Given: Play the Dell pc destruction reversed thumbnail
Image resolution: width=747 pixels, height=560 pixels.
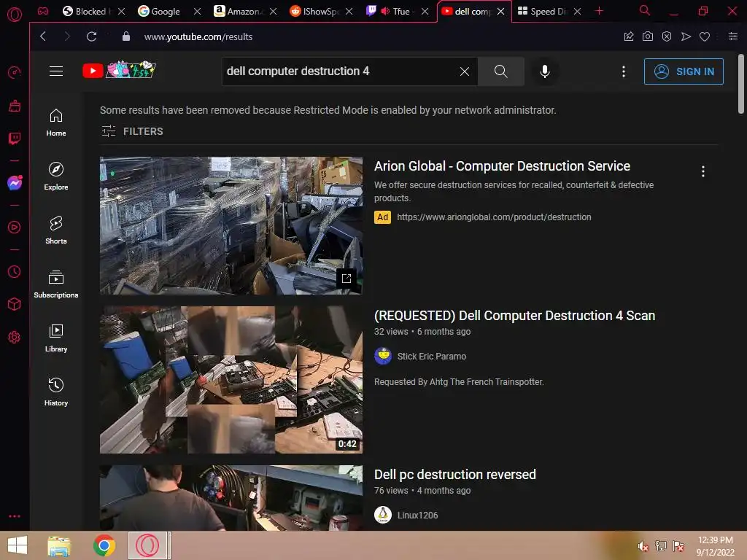Looking at the screenshot, I should tap(231, 497).
